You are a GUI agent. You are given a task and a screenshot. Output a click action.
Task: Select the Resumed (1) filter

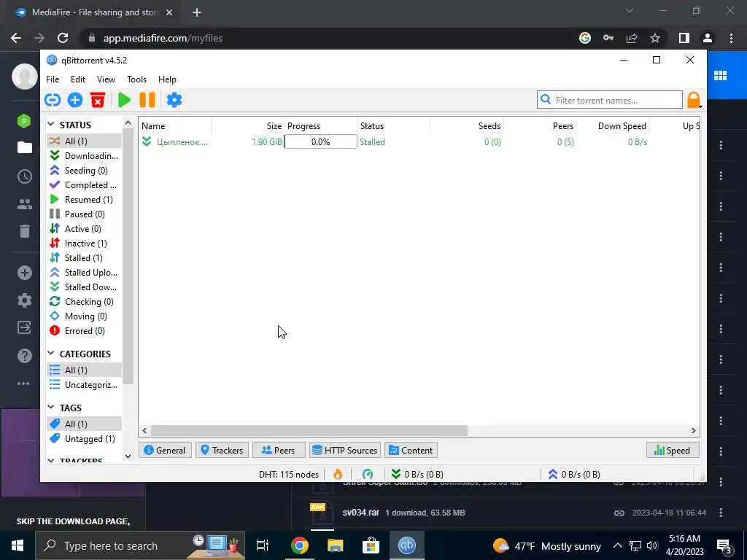point(85,200)
